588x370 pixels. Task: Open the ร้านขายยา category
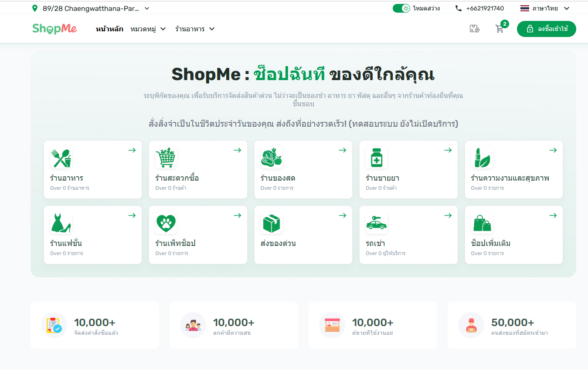383,178
